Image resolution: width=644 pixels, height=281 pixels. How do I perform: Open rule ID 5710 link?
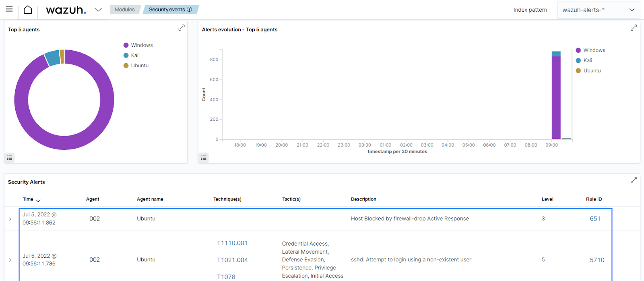coord(597,260)
